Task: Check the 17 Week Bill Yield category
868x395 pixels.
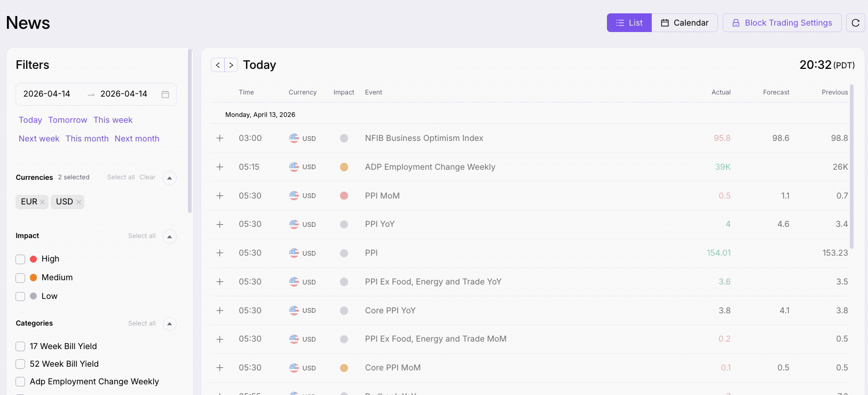Action: [x=20, y=346]
